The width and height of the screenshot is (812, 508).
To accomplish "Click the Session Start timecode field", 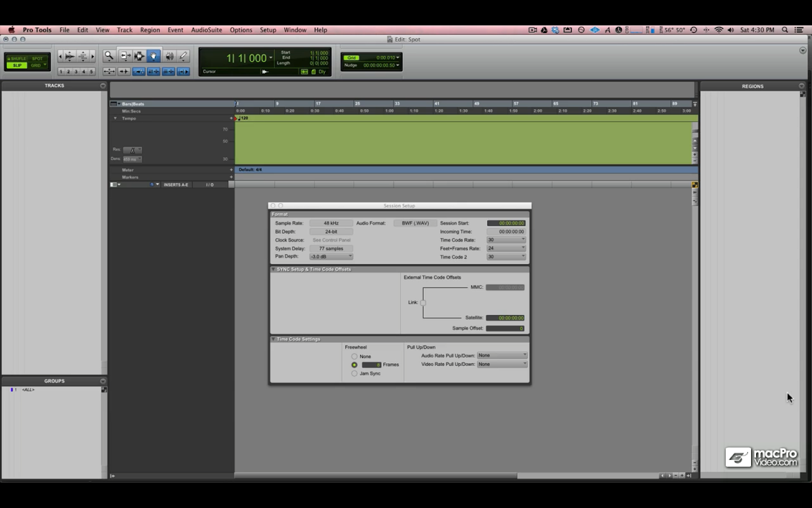I will point(506,224).
